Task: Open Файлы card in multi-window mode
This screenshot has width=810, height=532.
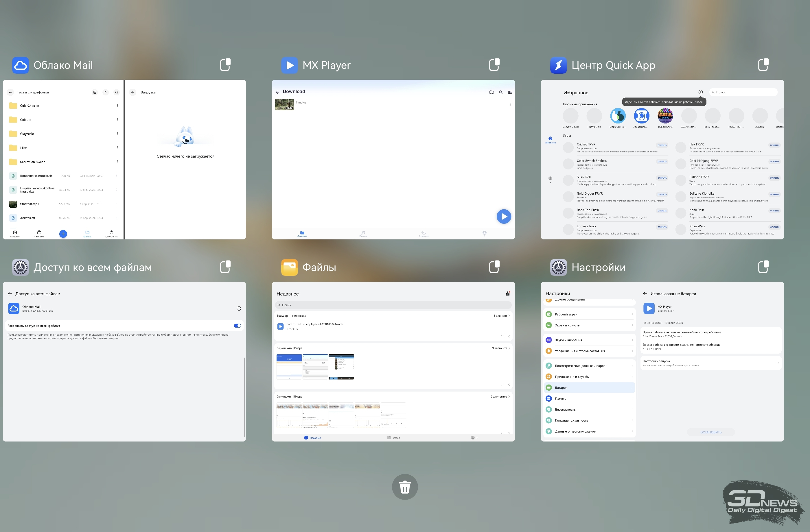Action: pos(494,266)
